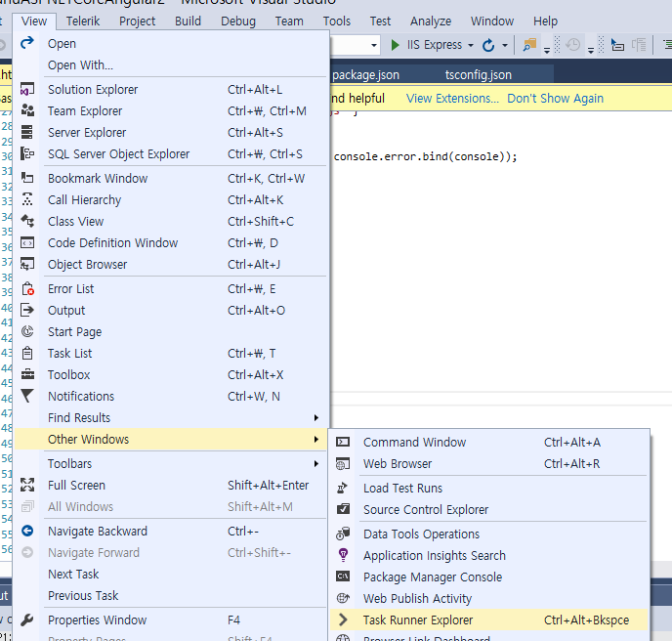672x641 pixels.
Task: Switch to the tsconfig.json tab
Action: pyautogui.click(x=479, y=74)
